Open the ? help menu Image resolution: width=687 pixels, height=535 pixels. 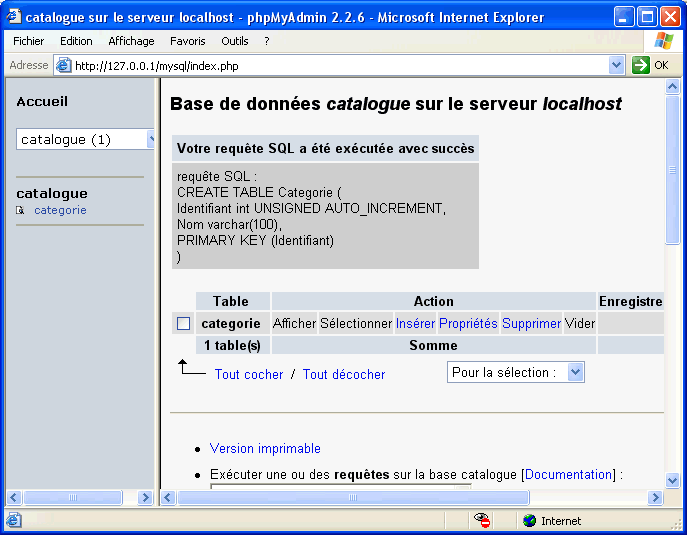click(267, 41)
